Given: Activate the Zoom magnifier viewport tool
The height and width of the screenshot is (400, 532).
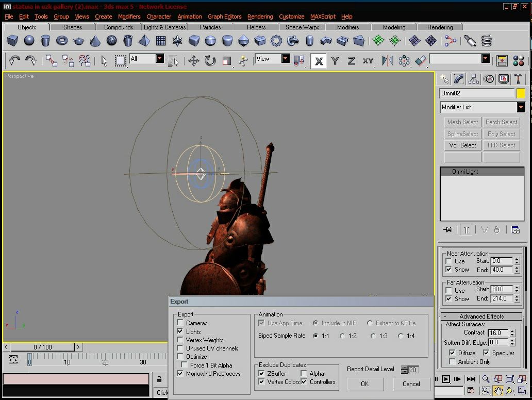Looking at the screenshot, I should pos(486,379).
